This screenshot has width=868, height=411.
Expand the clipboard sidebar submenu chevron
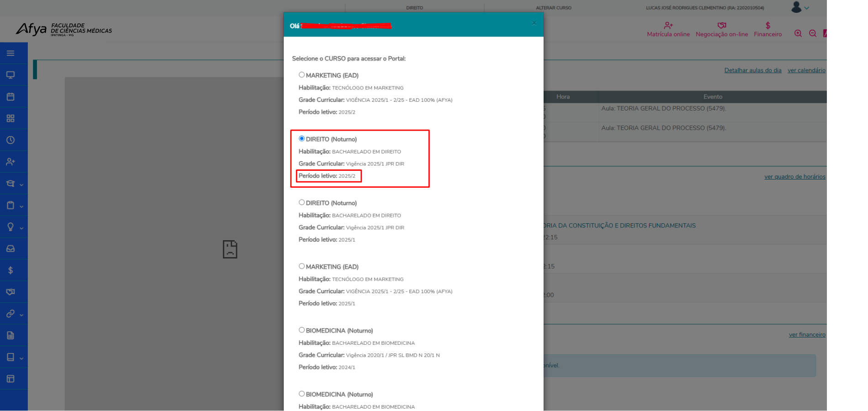(x=21, y=206)
